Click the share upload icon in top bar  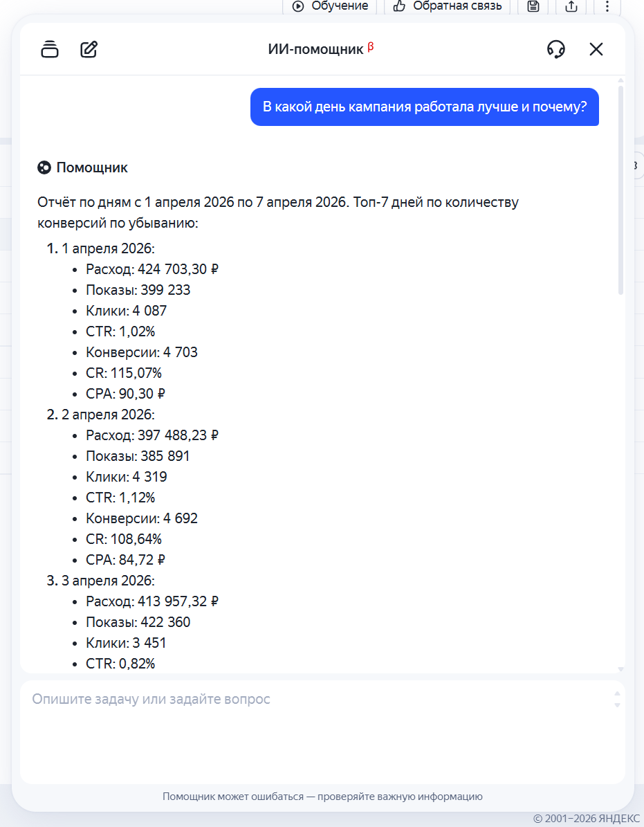(571, 6)
